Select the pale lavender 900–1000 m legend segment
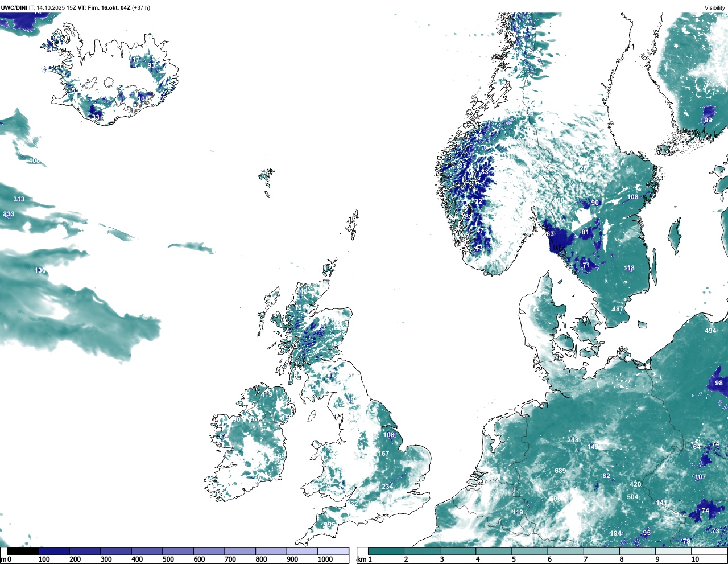728x564 pixels. tap(302, 551)
